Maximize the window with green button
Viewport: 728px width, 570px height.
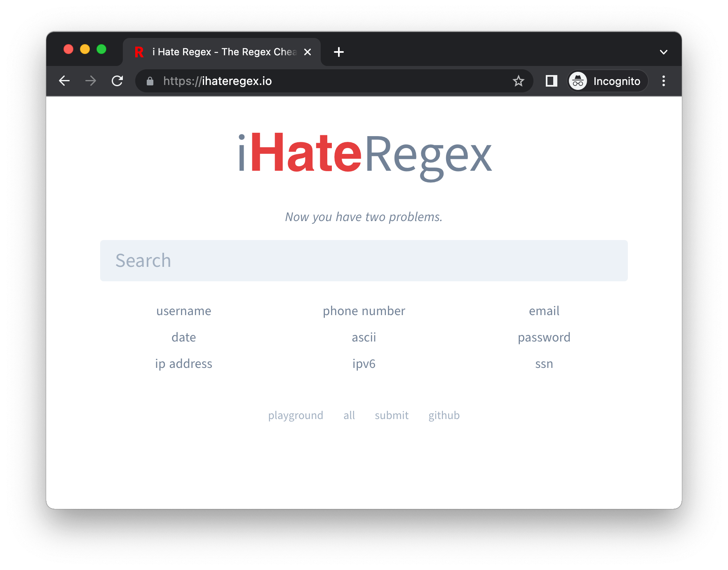(101, 49)
